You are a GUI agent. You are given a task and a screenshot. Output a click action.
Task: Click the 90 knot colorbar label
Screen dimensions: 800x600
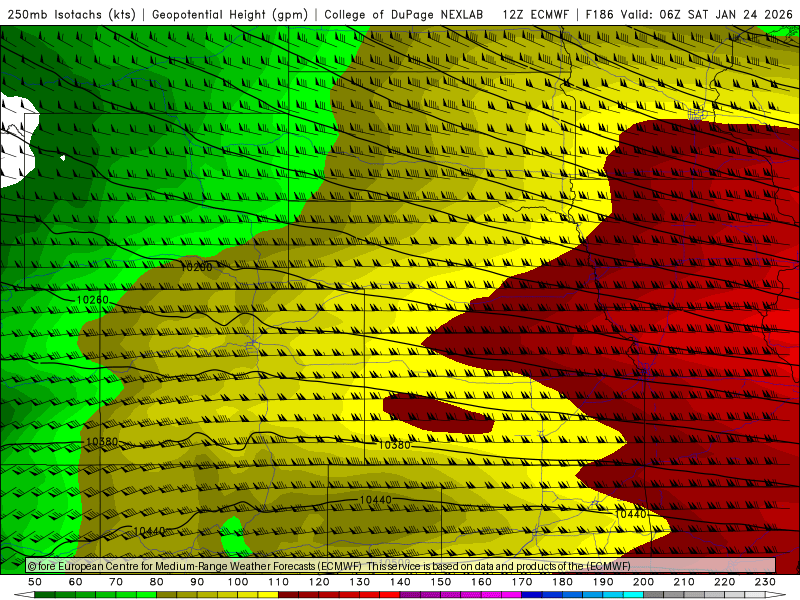click(x=197, y=582)
